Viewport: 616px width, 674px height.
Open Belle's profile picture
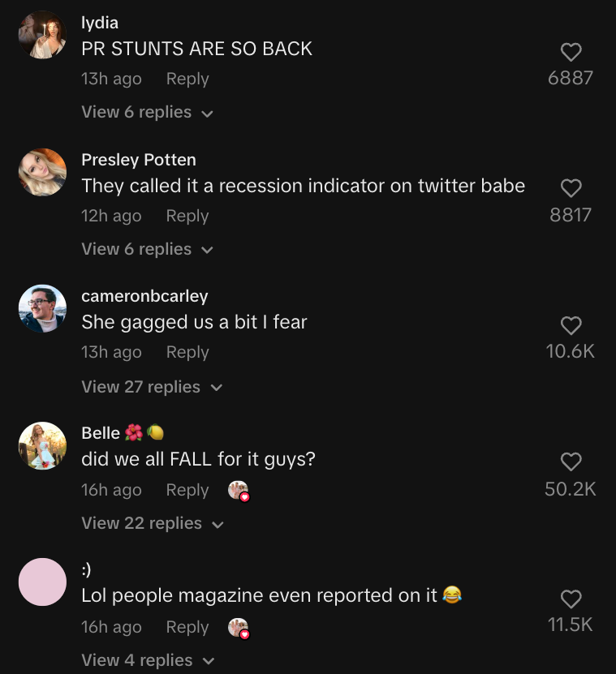point(42,445)
